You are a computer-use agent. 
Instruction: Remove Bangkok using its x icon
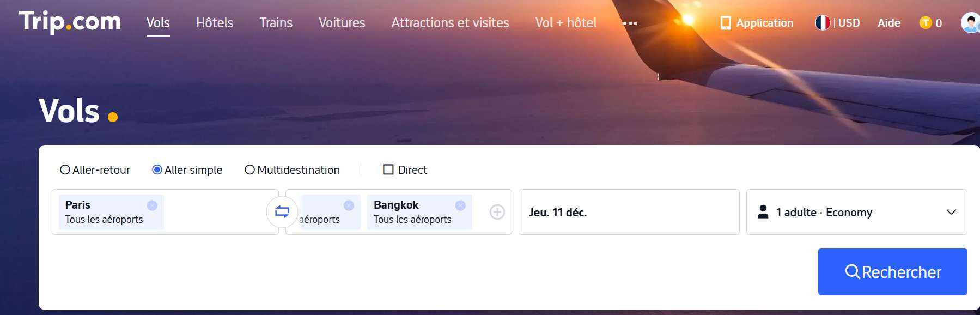click(x=460, y=206)
